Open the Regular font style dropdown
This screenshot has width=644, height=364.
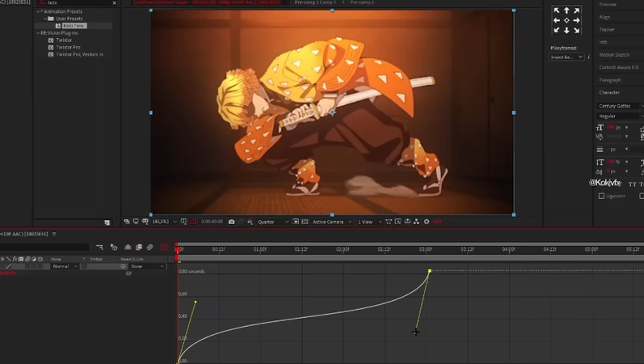coord(621,116)
